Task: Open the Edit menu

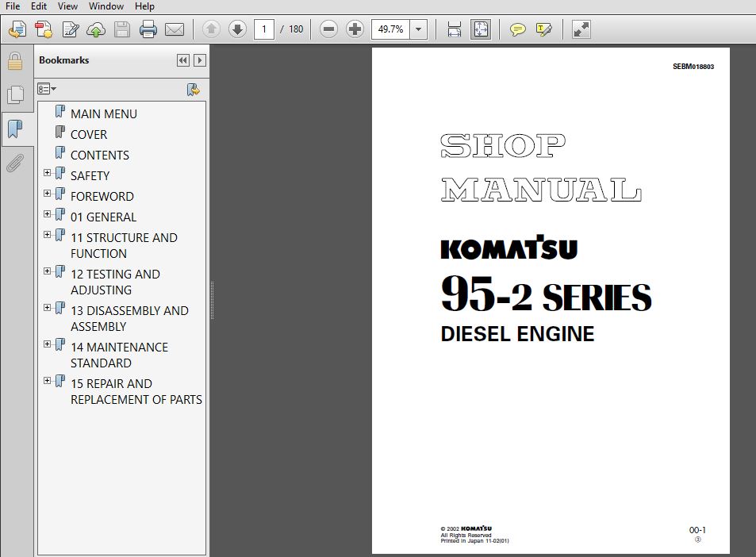Action: (39, 6)
